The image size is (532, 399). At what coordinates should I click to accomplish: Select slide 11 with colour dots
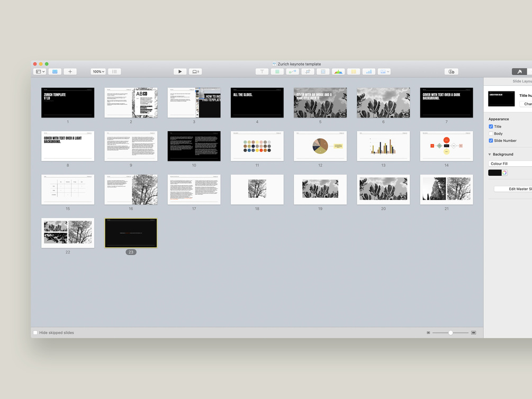[x=257, y=146]
